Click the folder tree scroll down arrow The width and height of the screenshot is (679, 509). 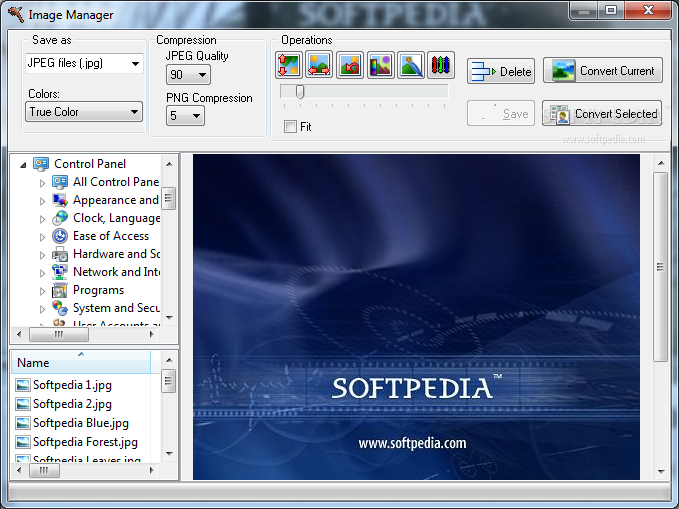pyautogui.click(x=169, y=318)
